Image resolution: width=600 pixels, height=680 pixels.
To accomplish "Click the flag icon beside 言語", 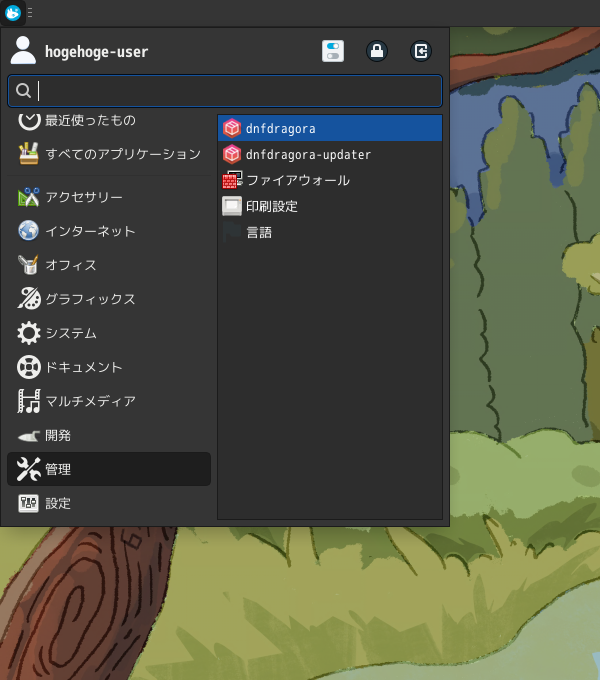I will pos(232,232).
